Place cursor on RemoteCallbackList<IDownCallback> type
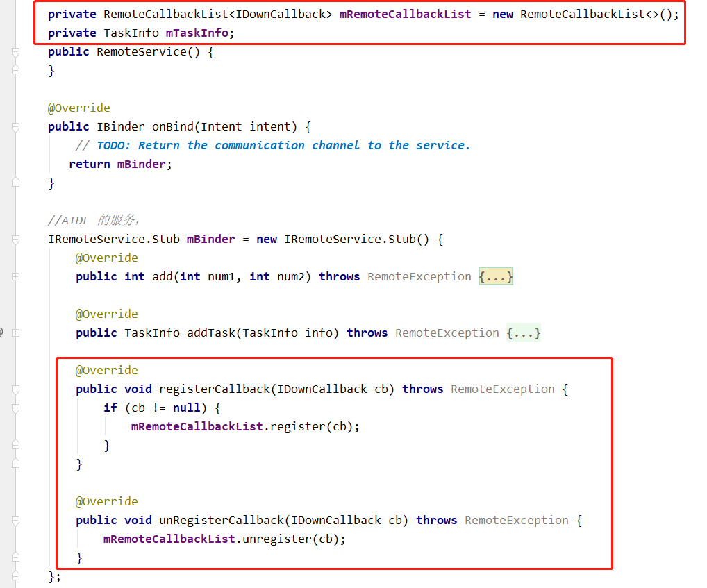 pos(217,15)
